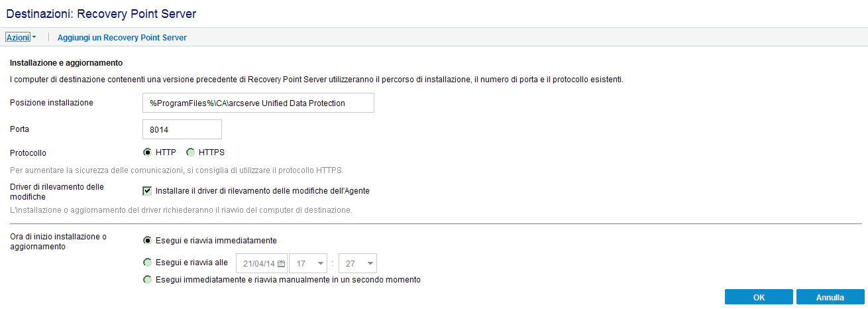Focus the Posizione installazione path field
The image size is (868, 309).
click(x=258, y=103)
